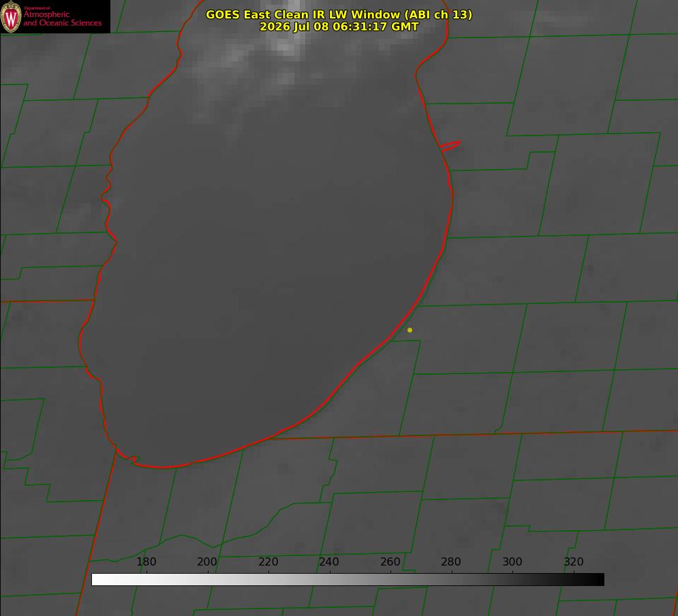Click the UW crest logo

pos(11,16)
